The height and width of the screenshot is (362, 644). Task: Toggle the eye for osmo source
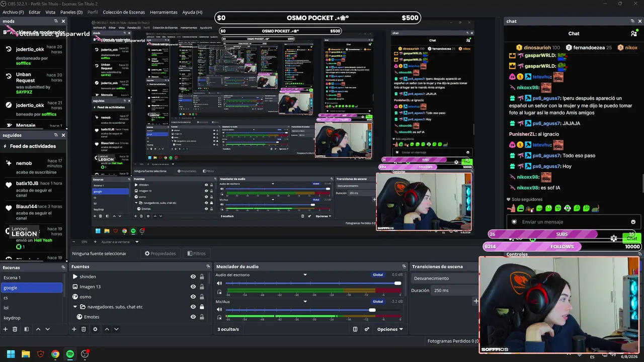pos(193,297)
